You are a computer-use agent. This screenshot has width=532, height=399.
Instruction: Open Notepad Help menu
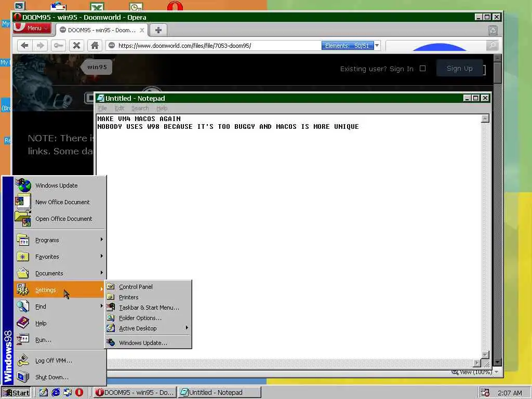[x=162, y=108]
